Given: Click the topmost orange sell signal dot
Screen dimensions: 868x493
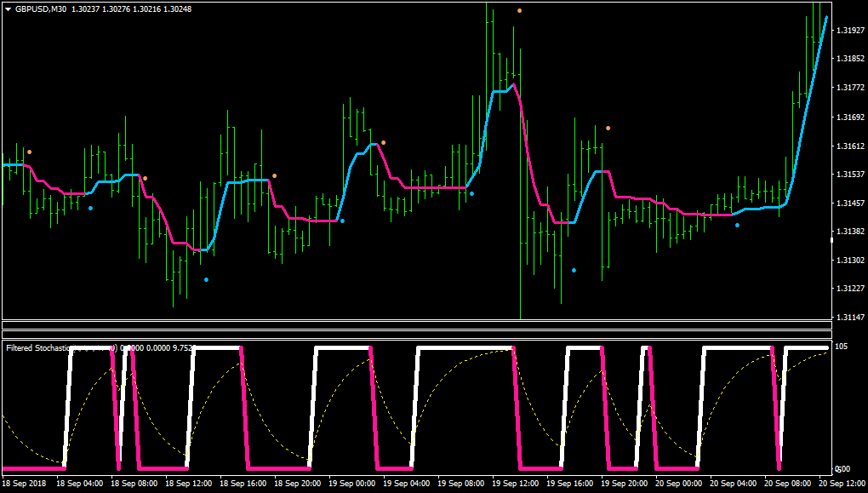Looking at the screenshot, I should [x=519, y=10].
